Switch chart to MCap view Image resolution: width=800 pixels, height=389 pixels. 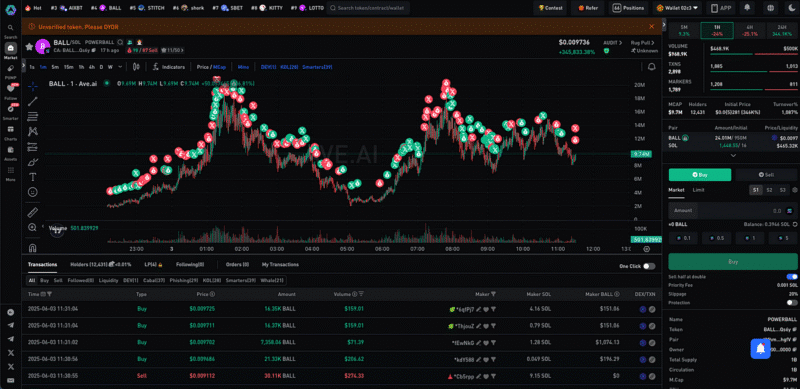tap(219, 67)
